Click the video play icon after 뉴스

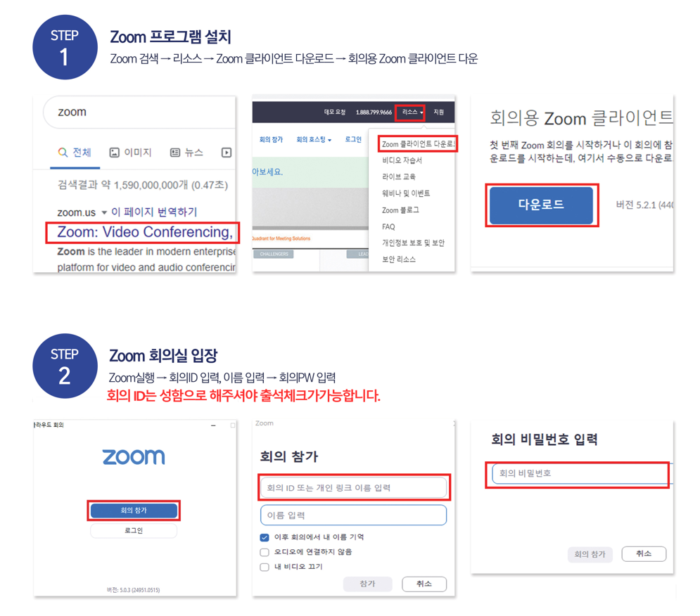[227, 153]
